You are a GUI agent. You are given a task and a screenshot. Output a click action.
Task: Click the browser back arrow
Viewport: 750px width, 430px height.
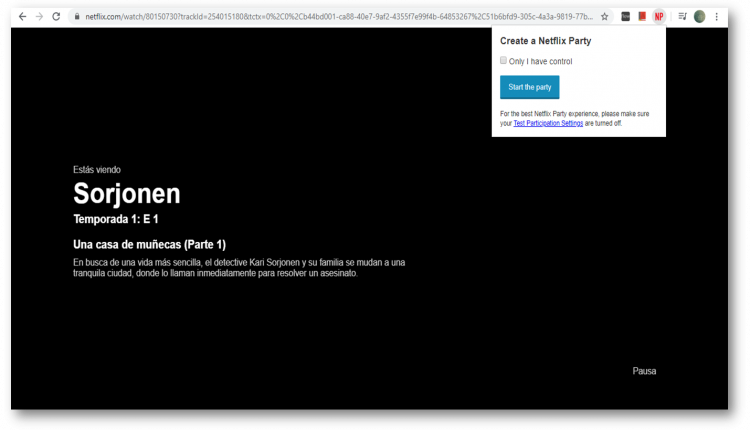point(22,17)
